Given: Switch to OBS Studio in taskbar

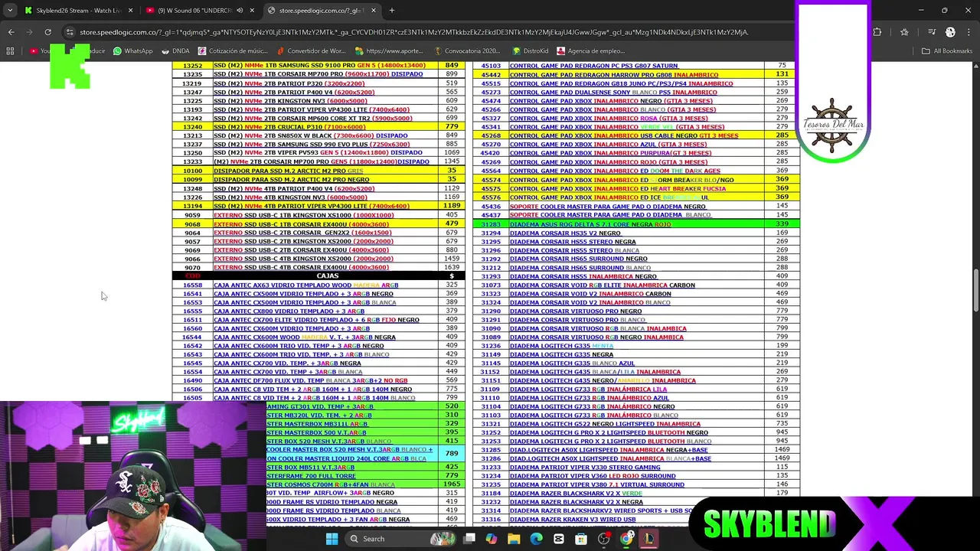Looking at the screenshot, I should (604, 539).
